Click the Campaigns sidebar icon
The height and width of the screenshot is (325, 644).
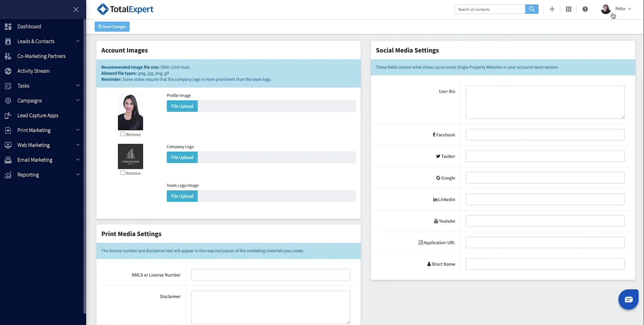click(x=8, y=101)
